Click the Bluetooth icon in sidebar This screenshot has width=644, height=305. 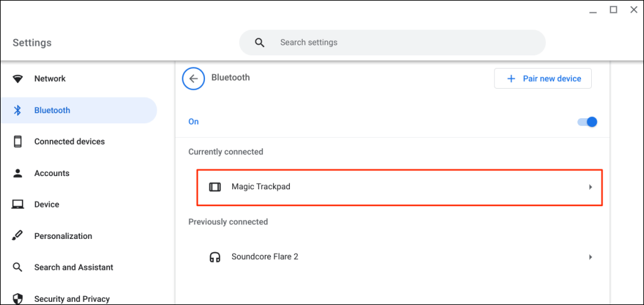point(18,110)
